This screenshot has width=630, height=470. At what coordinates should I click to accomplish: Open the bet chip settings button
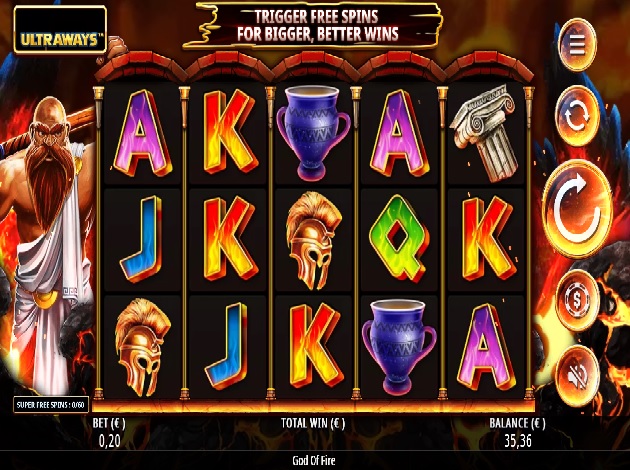[x=577, y=300]
